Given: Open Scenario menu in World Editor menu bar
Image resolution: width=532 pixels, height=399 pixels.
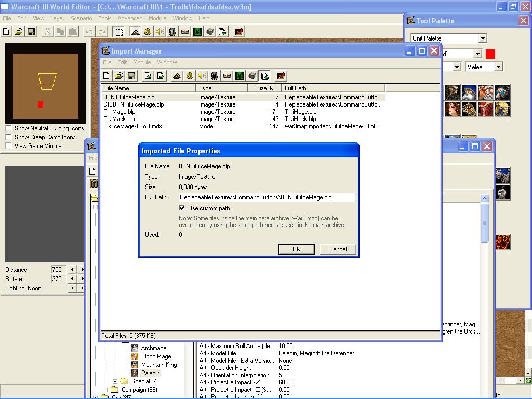Looking at the screenshot, I should click(x=82, y=18).
